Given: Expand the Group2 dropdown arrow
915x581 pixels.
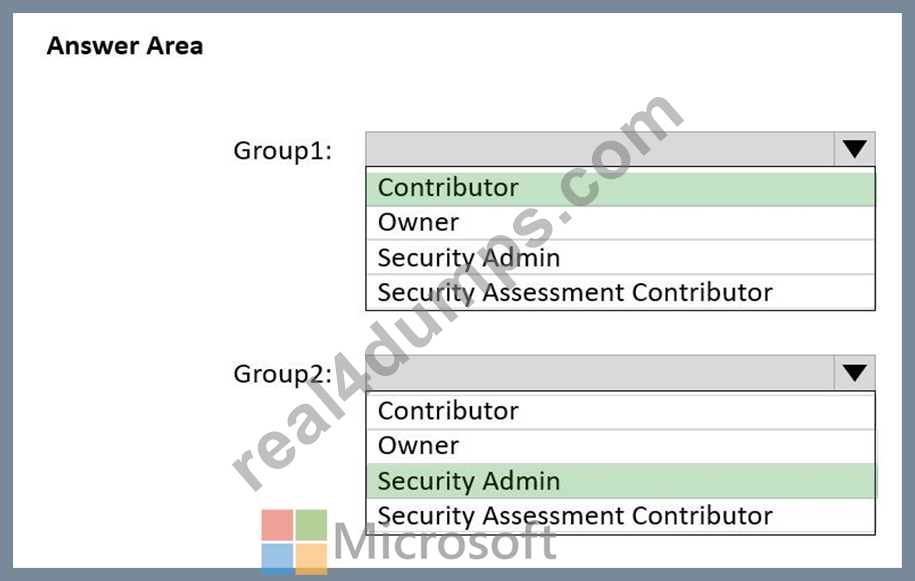Looking at the screenshot, I should pyautogui.click(x=854, y=372).
